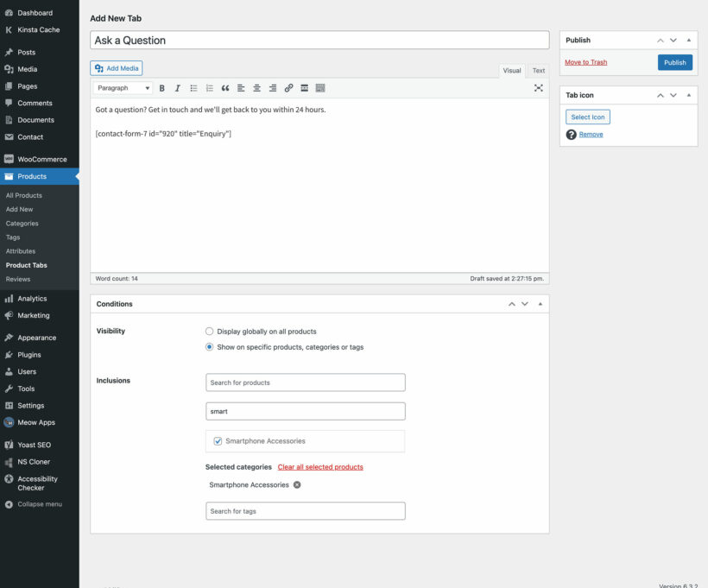The height and width of the screenshot is (588, 708).
Task: Insert a numbered list
Action: 209,87
